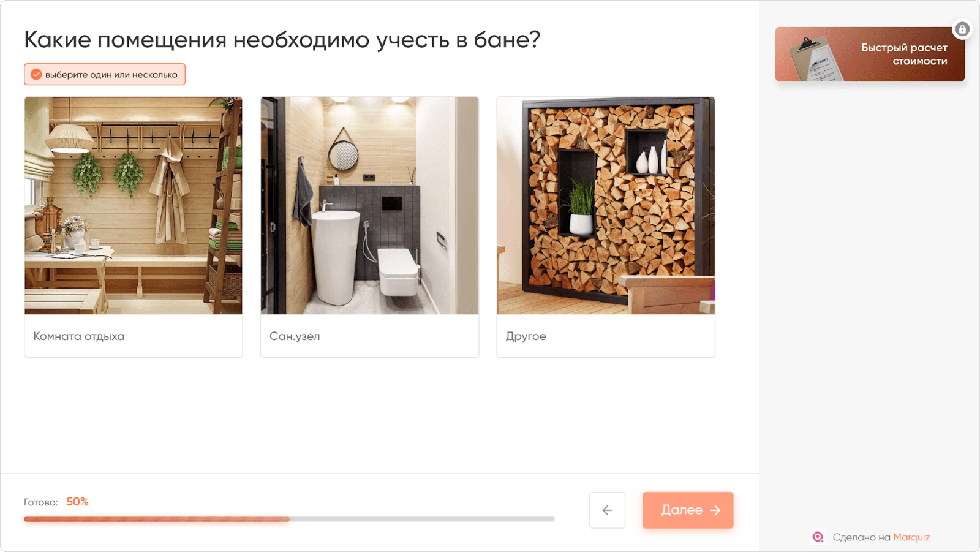980x552 pixels.
Task: Open the Marquiz link
Action: tap(911, 537)
